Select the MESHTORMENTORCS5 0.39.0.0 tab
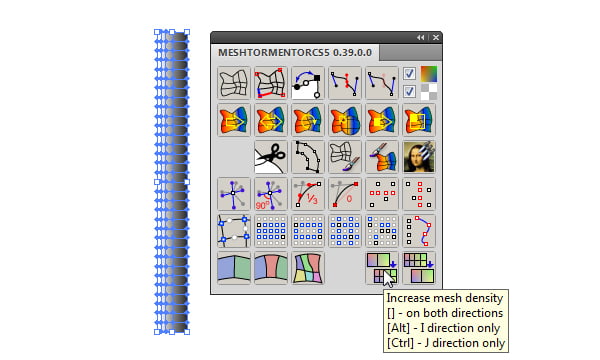 click(295, 52)
